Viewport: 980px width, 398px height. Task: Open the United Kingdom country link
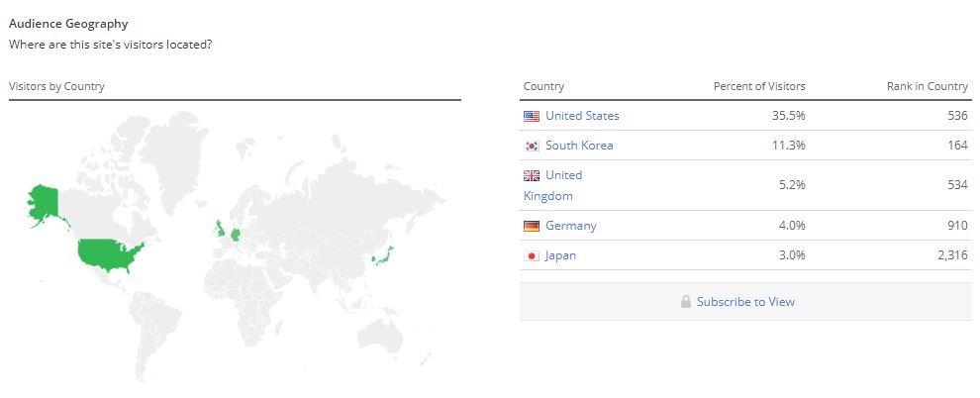coord(563,175)
